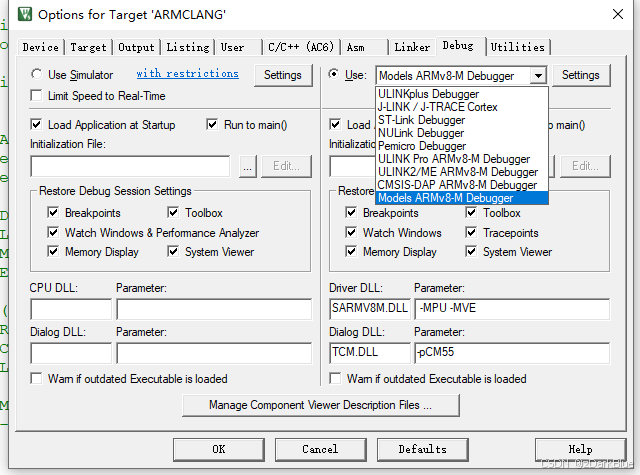Open the Listing tab
This screenshot has width=640, height=475.
[x=188, y=47]
